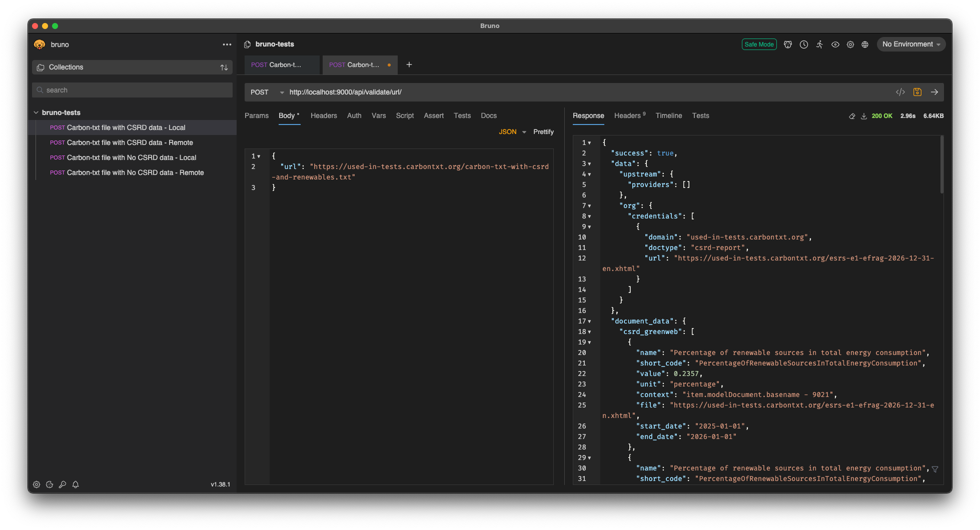The image size is (980, 530).
Task: Open the collection runner running-man icon
Action: (819, 44)
